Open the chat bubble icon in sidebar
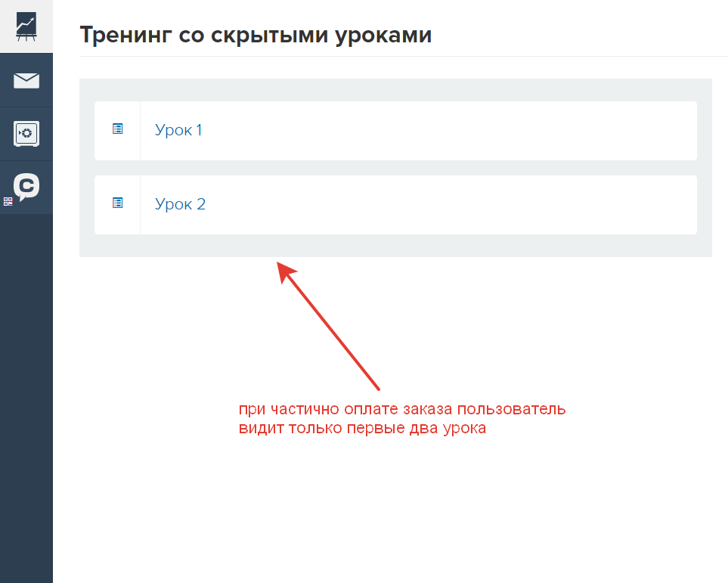 [28, 186]
